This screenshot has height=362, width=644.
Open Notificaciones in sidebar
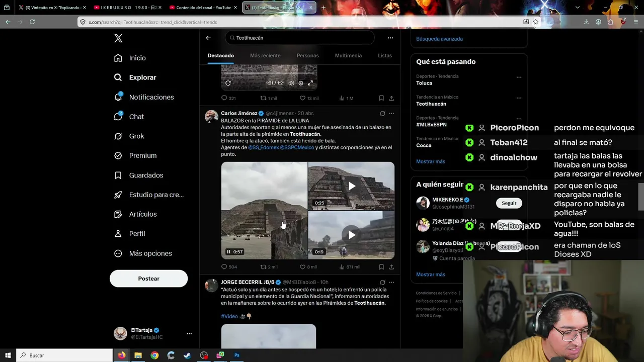(144, 97)
